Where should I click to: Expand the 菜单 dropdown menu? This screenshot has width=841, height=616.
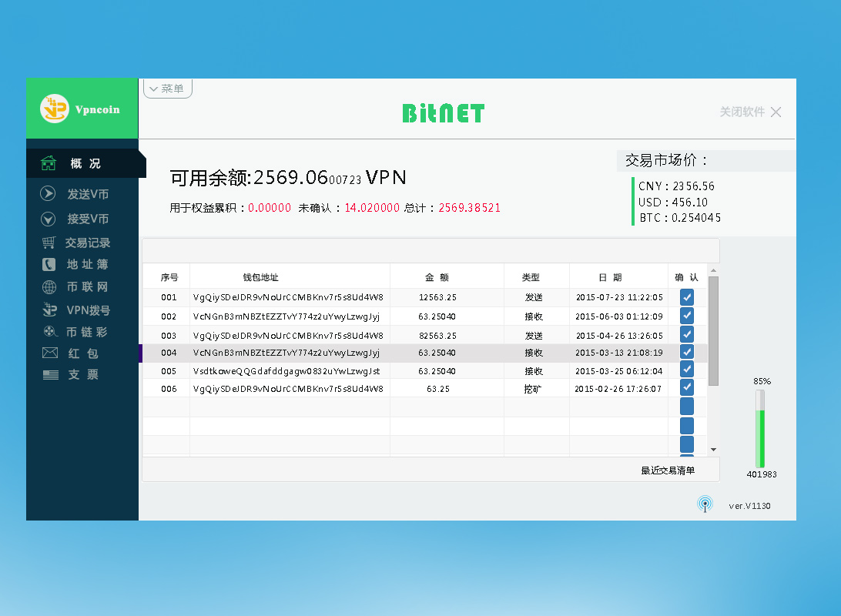[168, 89]
